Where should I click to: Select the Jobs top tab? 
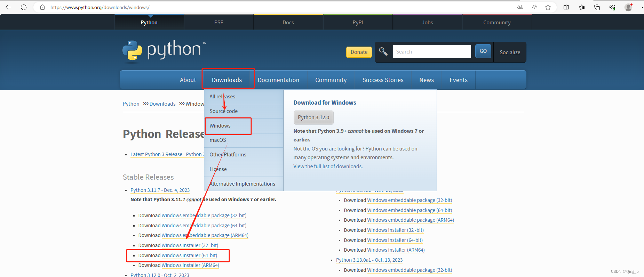(x=427, y=22)
